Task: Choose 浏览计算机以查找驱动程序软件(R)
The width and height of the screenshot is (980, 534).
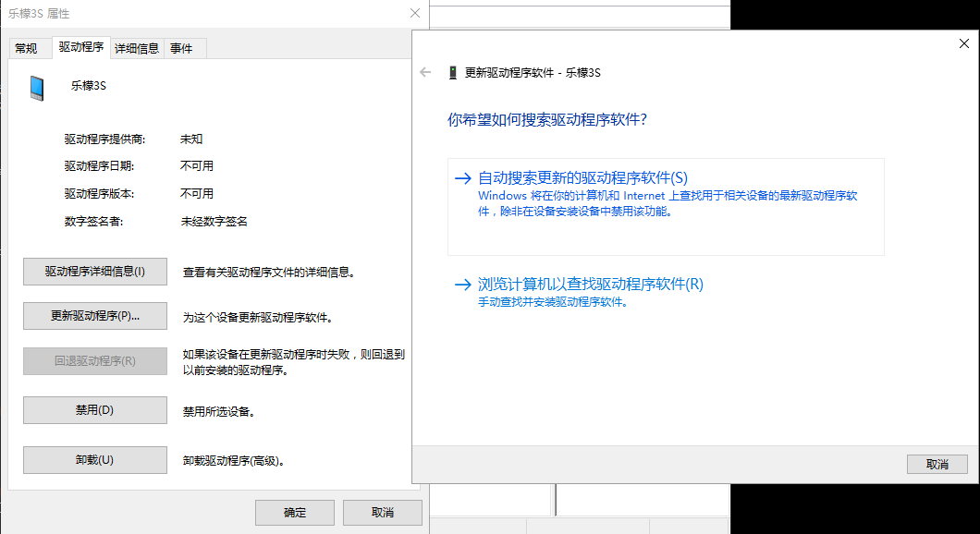Action: (591, 285)
